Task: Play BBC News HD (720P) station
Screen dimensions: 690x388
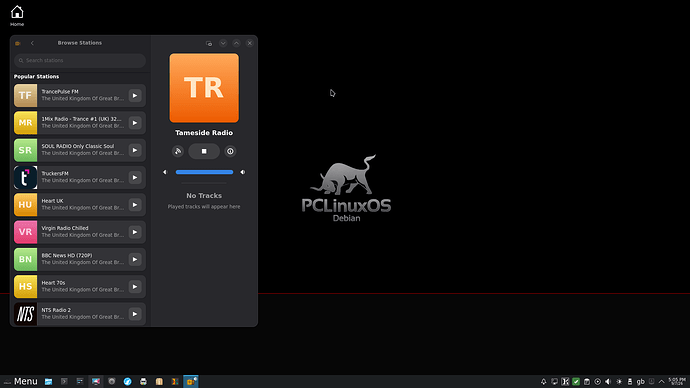Action: [135, 260]
